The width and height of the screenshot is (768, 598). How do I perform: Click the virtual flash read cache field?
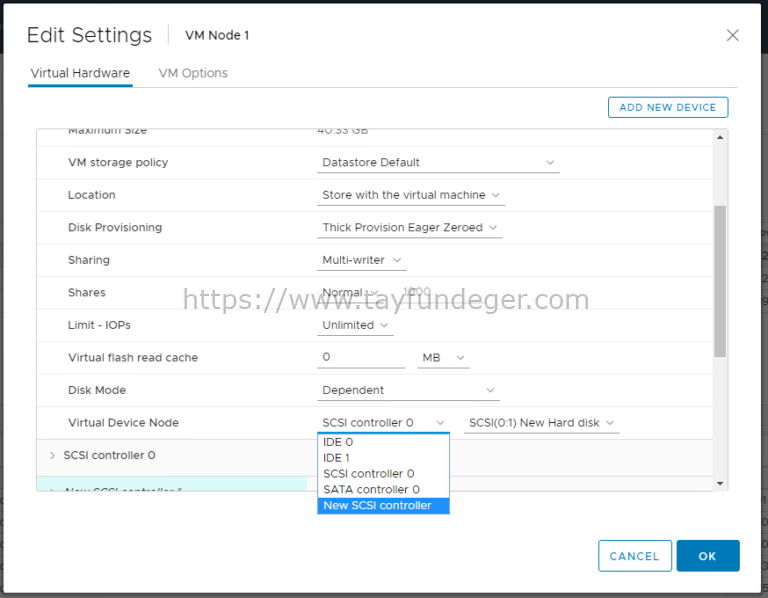tap(360, 357)
